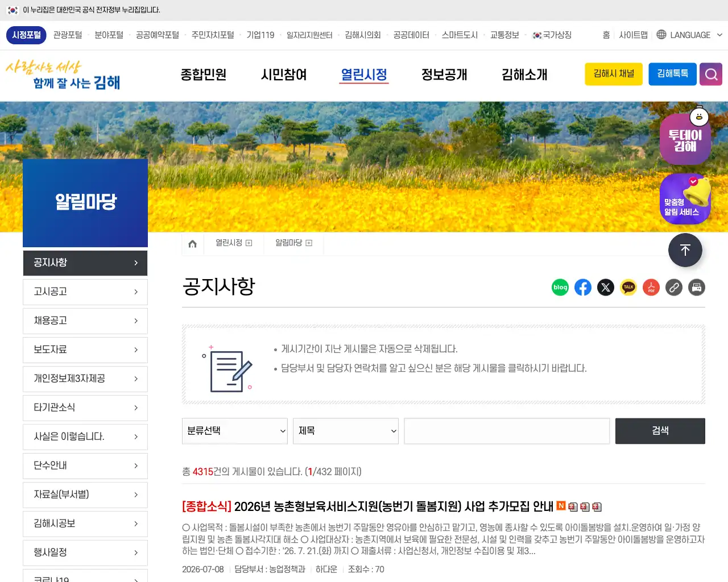The width and height of the screenshot is (728, 582).
Task: Select the 시정포털 portal tab
Action: (x=27, y=35)
